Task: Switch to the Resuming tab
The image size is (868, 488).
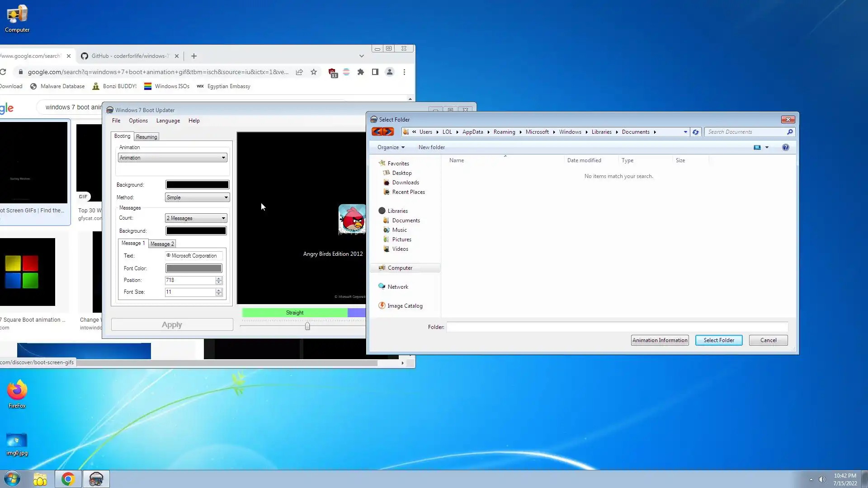Action: coord(146,137)
